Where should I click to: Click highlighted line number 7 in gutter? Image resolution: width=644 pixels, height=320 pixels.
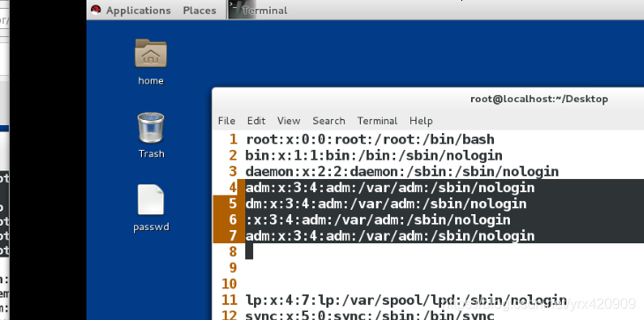[x=233, y=236]
